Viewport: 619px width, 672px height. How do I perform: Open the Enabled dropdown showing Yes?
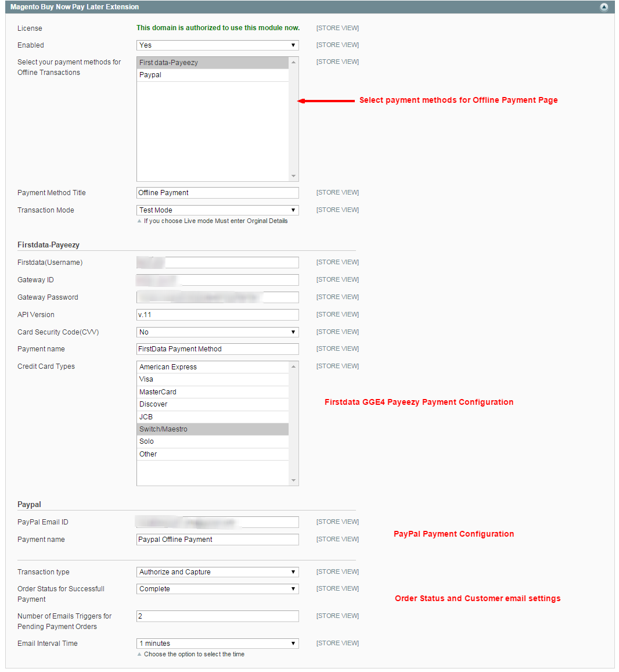(218, 45)
